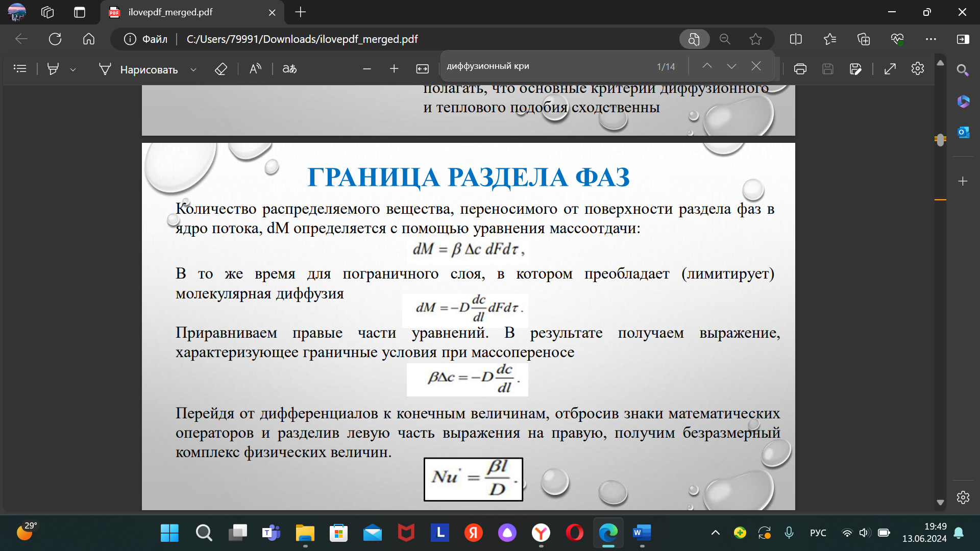Screen dimensions: 980x551
Task: Open Microsoft Word from taskbar
Action: coord(642,533)
